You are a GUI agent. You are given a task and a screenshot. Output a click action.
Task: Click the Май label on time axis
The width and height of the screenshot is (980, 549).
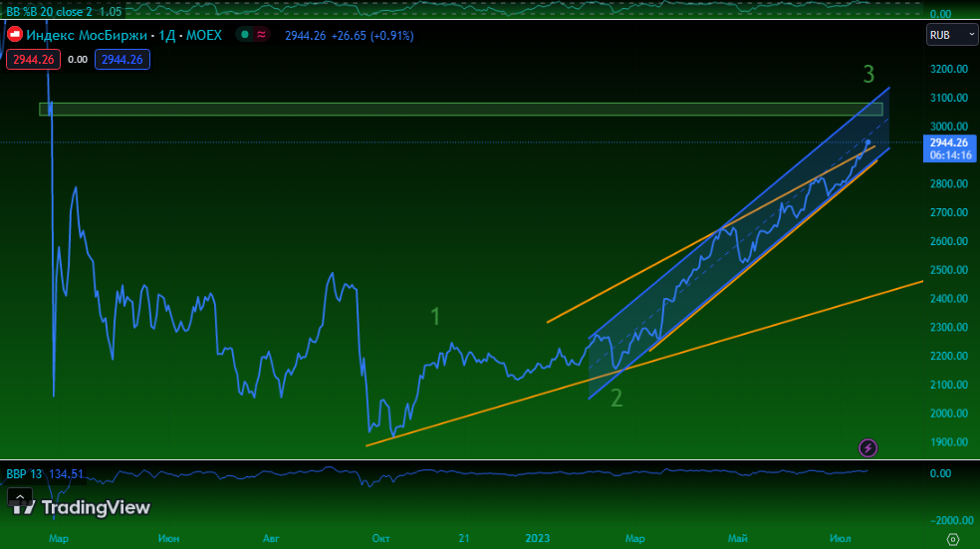click(x=738, y=538)
